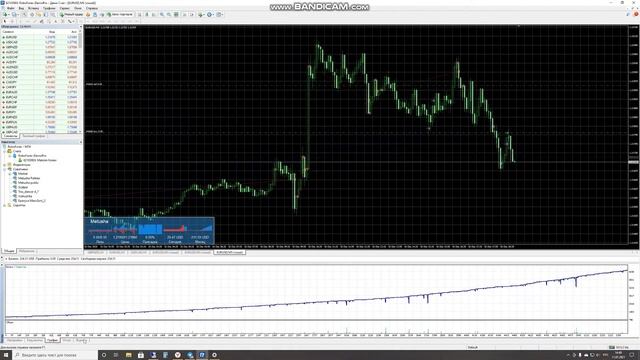Viewport: 640px width, 360px height.
Task: Open the chart templates dropdown icon
Action: [x=220, y=14]
